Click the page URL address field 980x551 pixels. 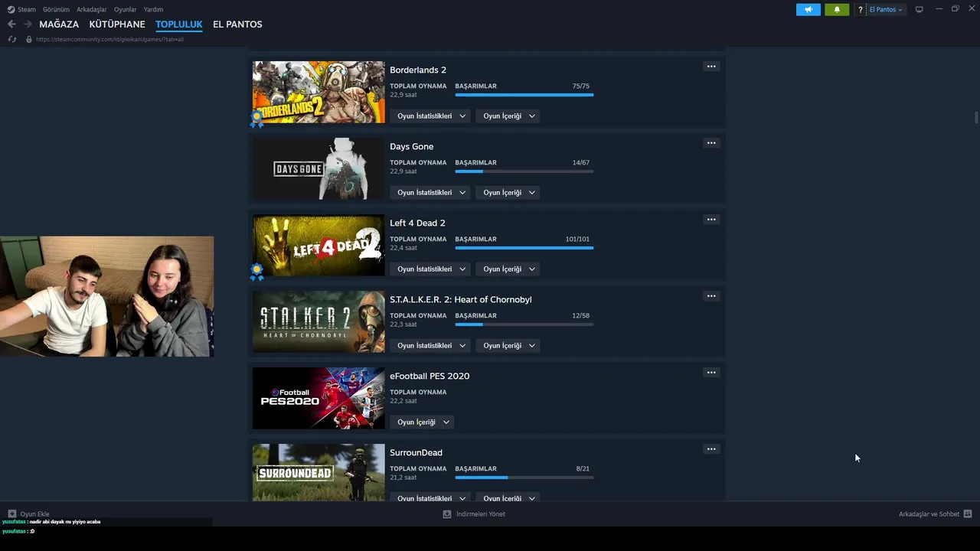pos(109,39)
